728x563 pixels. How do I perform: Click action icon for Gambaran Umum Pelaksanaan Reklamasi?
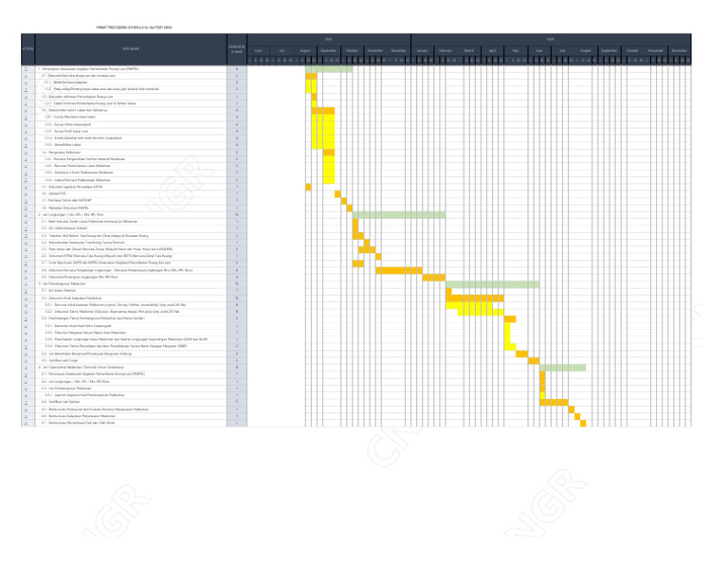pyautogui.click(x=26, y=173)
